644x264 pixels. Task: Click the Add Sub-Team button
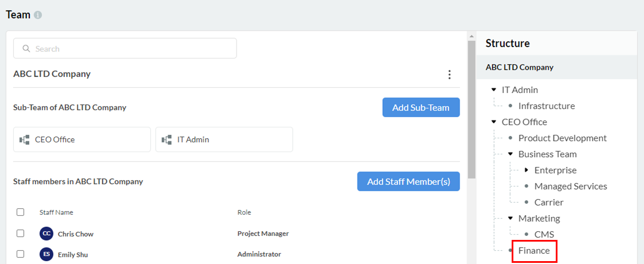point(421,107)
